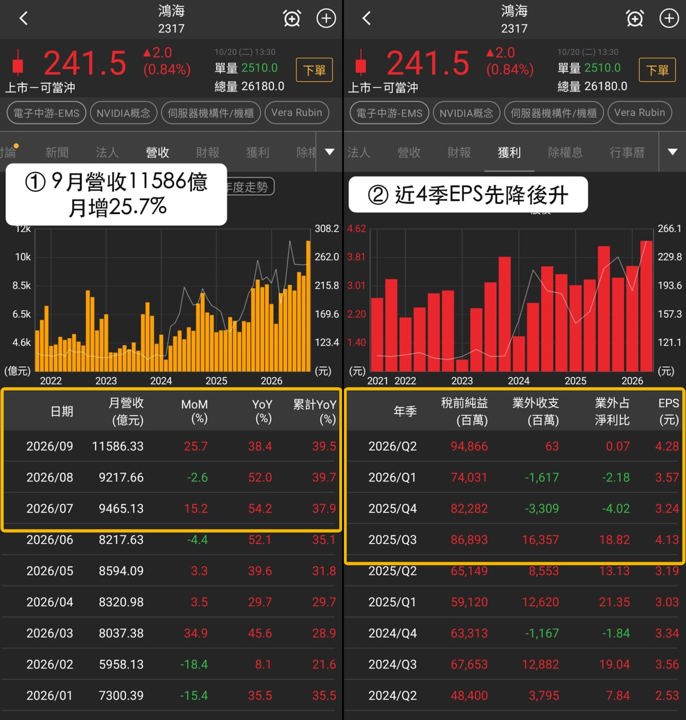Select 2025/Q3 earnings row
Screen dimensions: 686x720
515,540
